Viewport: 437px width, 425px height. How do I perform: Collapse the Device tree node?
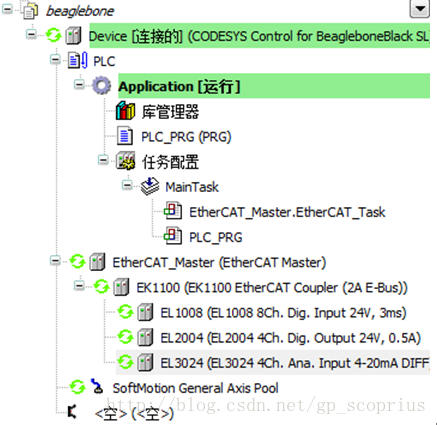(31, 34)
